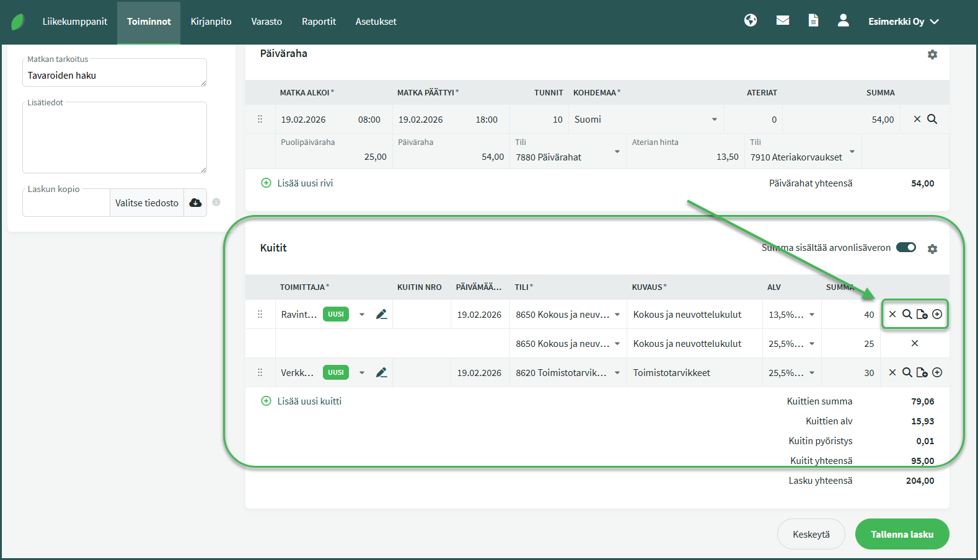Toggle Summa sisältää arvonlisäveron switch
The width and height of the screenshot is (978, 560).
coord(906,247)
